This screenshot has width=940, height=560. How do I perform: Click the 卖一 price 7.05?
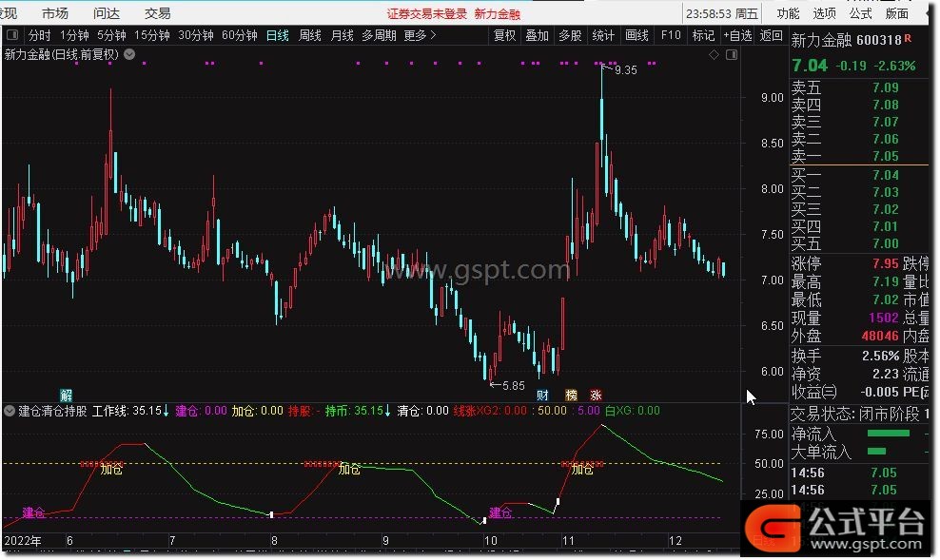click(x=885, y=156)
